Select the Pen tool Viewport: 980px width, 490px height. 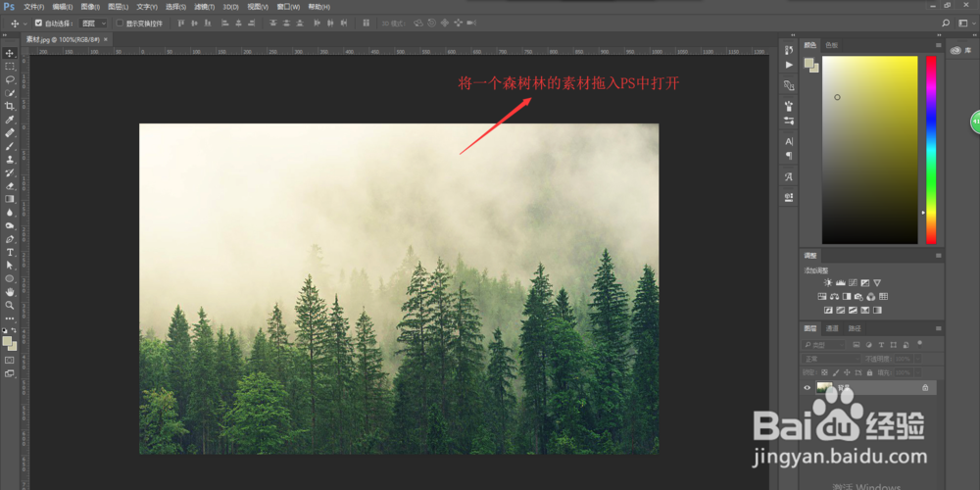pos(10,239)
